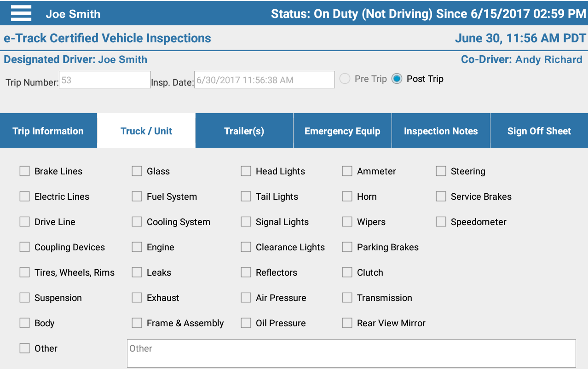The height and width of the screenshot is (370, 588).
Task: Switch to the Trip Information tab
Action: tap(48, 131)
